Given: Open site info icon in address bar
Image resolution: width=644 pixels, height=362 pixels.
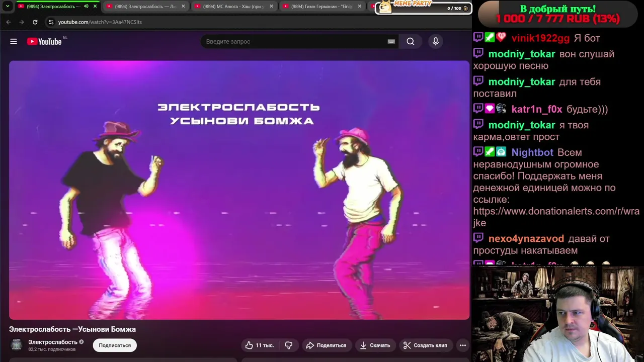Looking at the screenshot, I should tap(51, 22).
